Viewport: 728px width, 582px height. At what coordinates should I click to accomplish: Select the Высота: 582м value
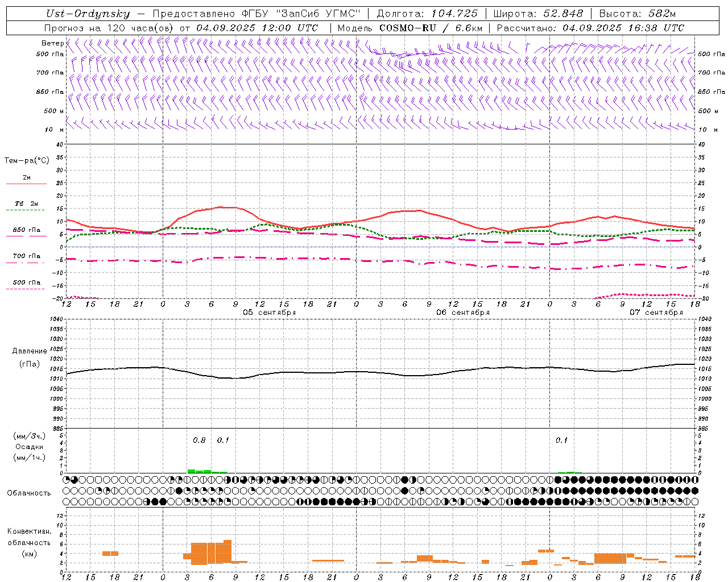click(x=638, y=14)
